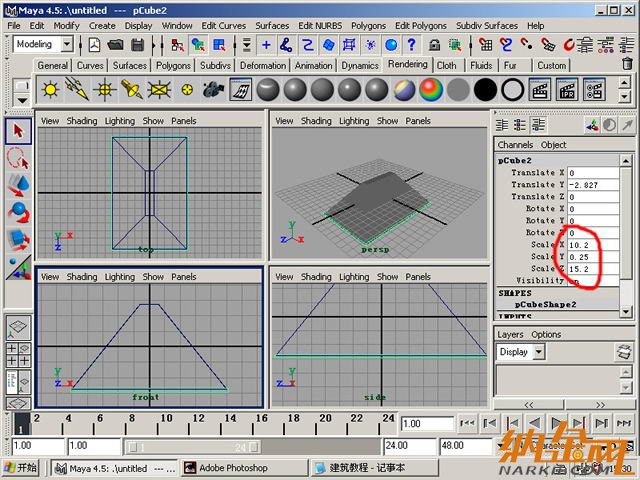The width and height of the screenshot is (640, 480).
Task: Choose the Rotate tool in toolbox
Action: click(x=18, y=212)
